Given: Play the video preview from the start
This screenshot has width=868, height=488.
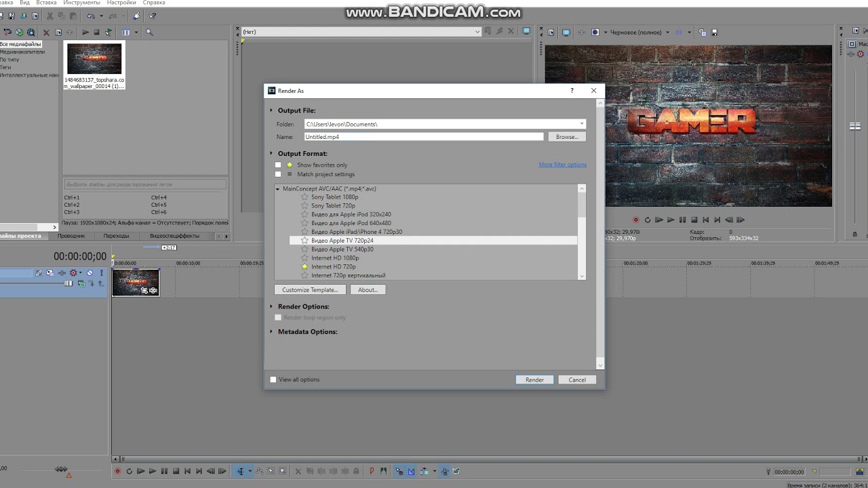Looking at the screenshot, I should (658, 220).
